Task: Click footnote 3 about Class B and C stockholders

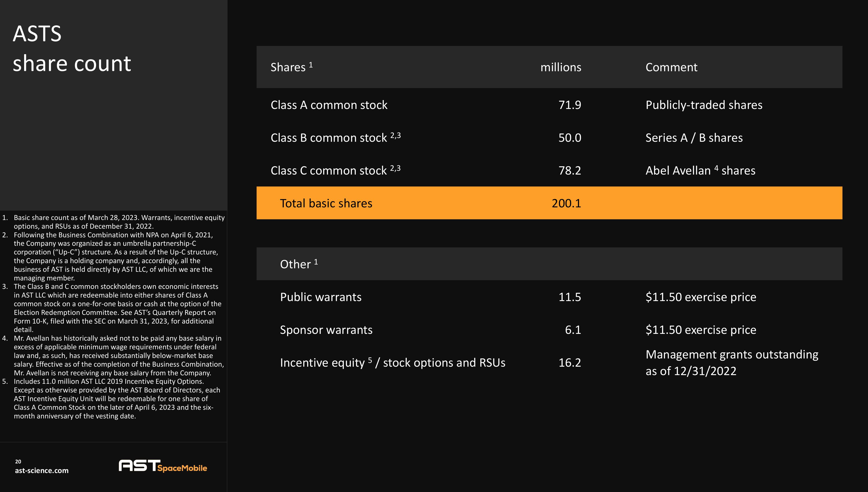Action: coord(112,308)
